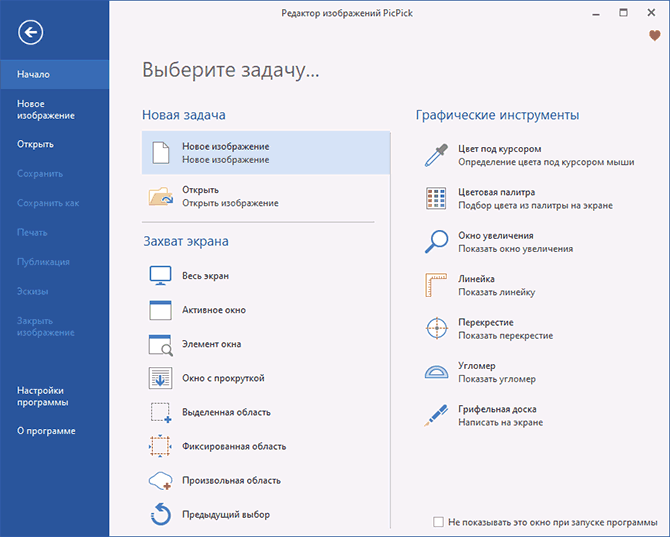Image resolution: width=670 pixels, height=537 pixels.
Task: Close the PicPick editor window
Action: tap(651, 13)
